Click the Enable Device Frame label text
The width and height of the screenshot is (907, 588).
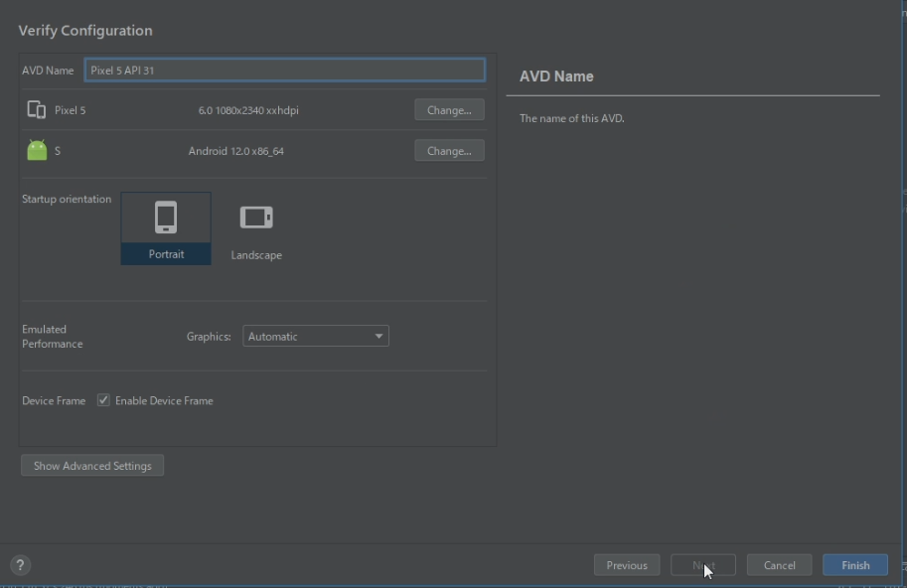[164, 401]
